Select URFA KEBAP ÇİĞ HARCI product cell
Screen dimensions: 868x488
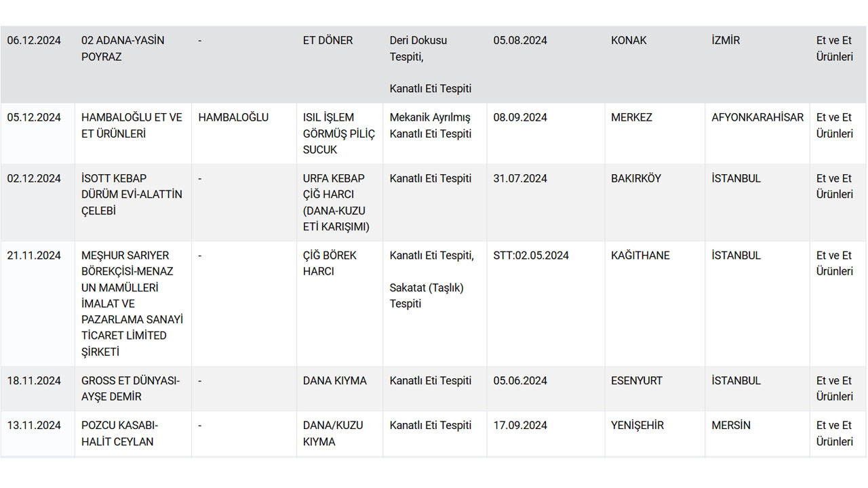(x=336, y=203)
